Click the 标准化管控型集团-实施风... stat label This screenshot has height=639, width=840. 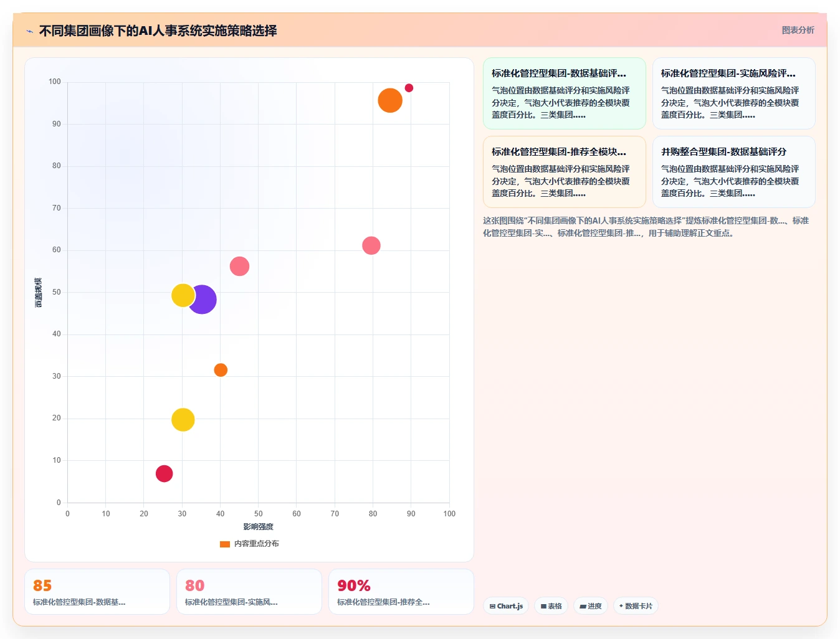231,602
